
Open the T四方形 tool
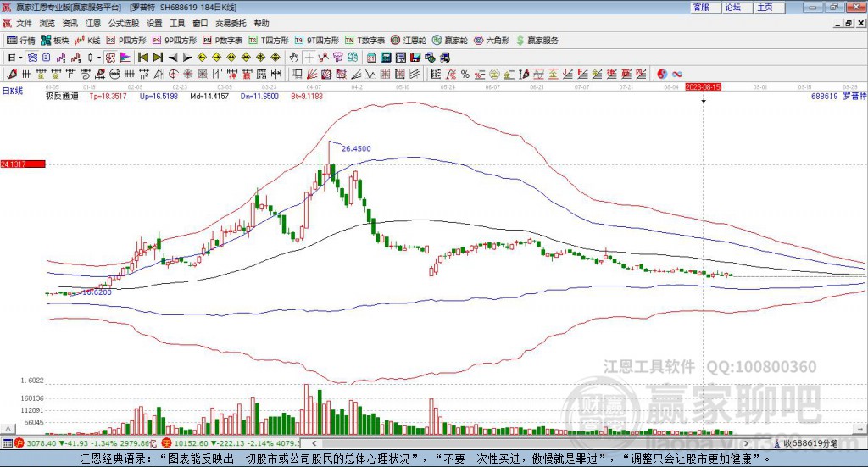pos(269,41)
